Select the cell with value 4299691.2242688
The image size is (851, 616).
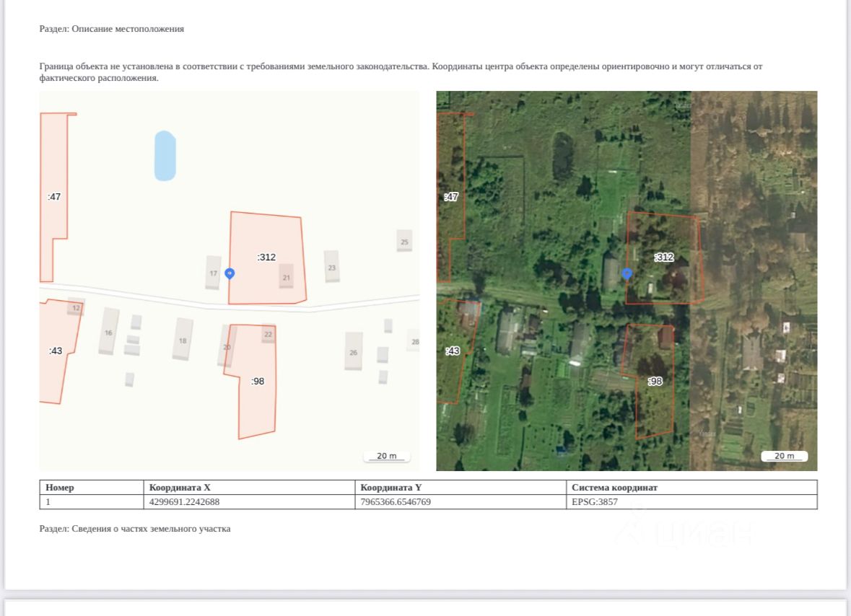click(249, 502)
